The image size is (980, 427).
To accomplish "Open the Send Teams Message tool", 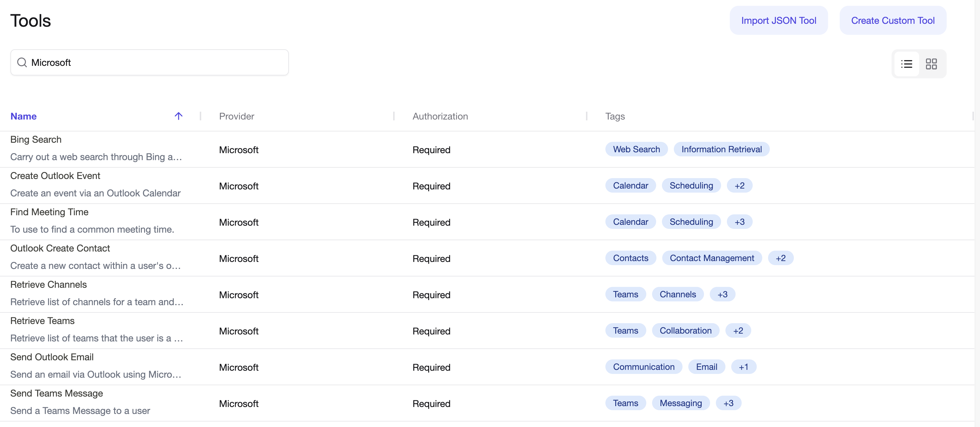I will (56, 393).
